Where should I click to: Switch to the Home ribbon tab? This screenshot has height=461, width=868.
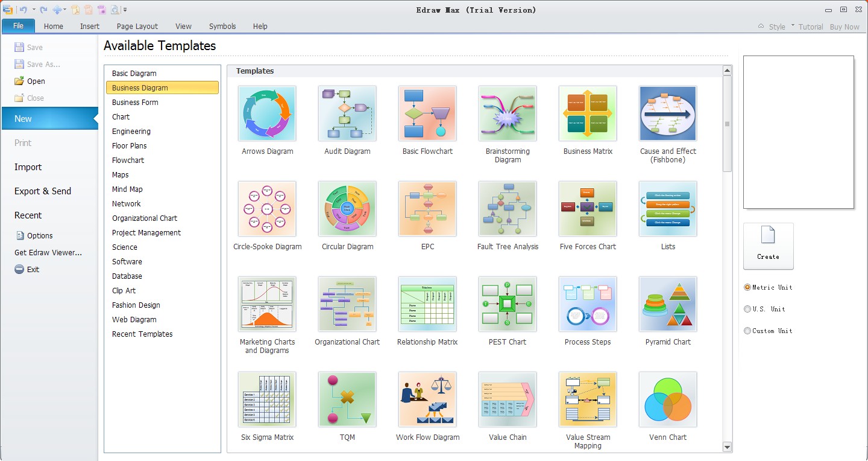(x=54, y=26)
